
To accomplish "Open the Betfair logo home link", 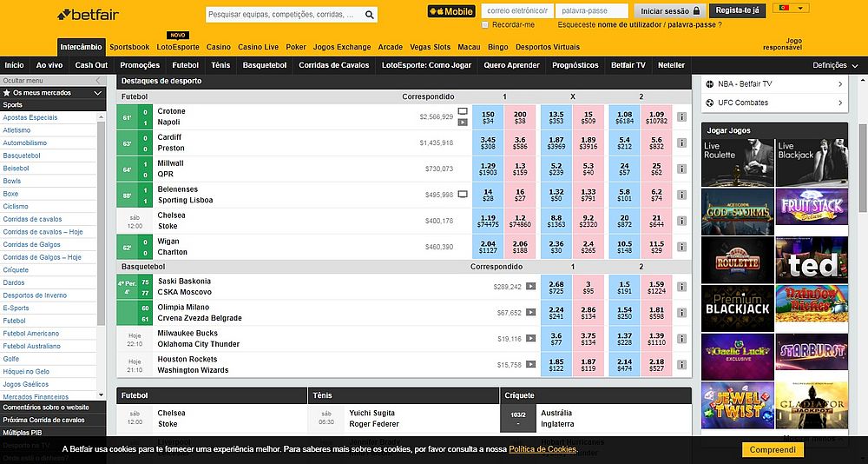I will pyautogui.click(x=88, y=15).
